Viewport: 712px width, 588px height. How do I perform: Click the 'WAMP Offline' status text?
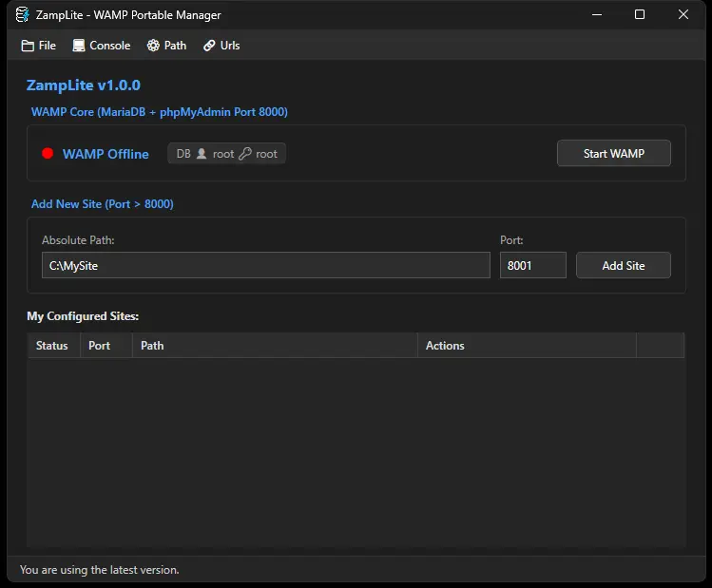pyautogui.click(x=106, y=154)
